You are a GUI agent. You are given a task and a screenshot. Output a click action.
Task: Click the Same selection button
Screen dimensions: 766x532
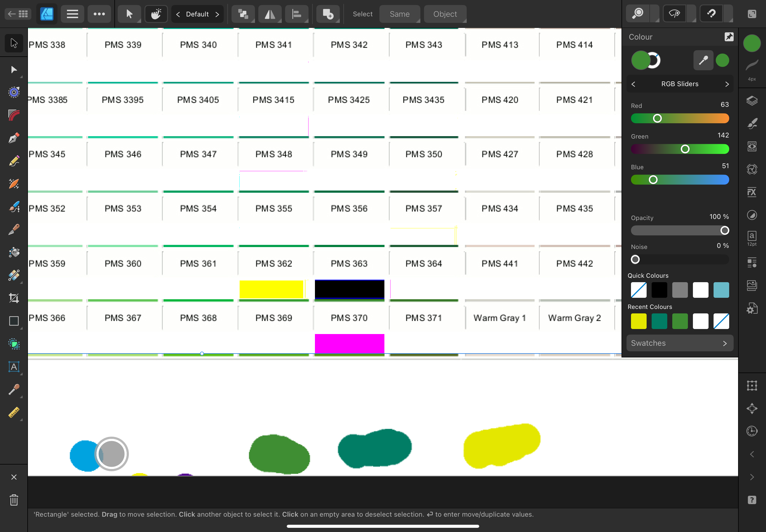pos(399,14)
